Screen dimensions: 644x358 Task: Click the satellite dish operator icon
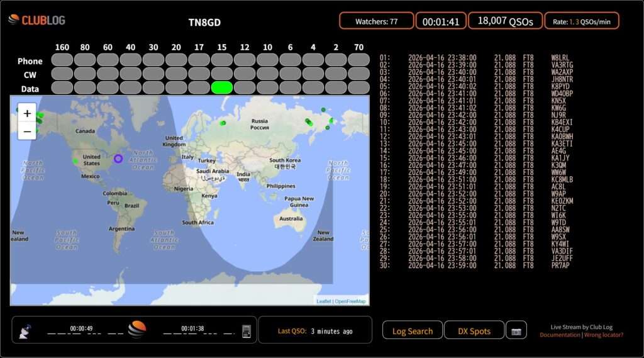(x=24, y=331)
